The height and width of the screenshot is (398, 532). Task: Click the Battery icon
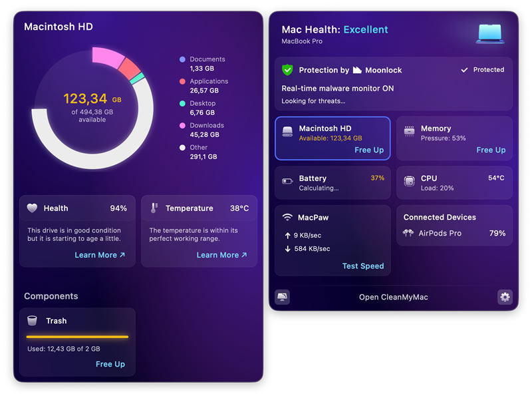pos(287,181)
